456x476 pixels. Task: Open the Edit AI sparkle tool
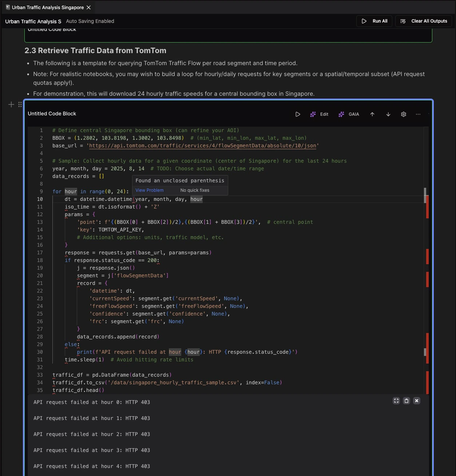tap(319, 114)
